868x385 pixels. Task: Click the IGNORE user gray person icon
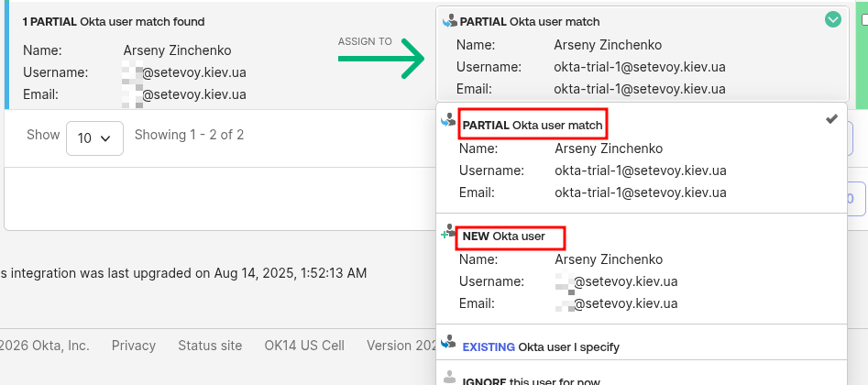pyautogui.click(x=449, y=377)
